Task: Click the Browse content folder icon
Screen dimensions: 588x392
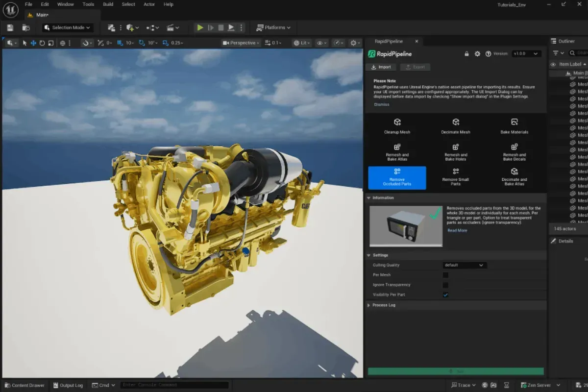Action: click(x=26, y=28)
